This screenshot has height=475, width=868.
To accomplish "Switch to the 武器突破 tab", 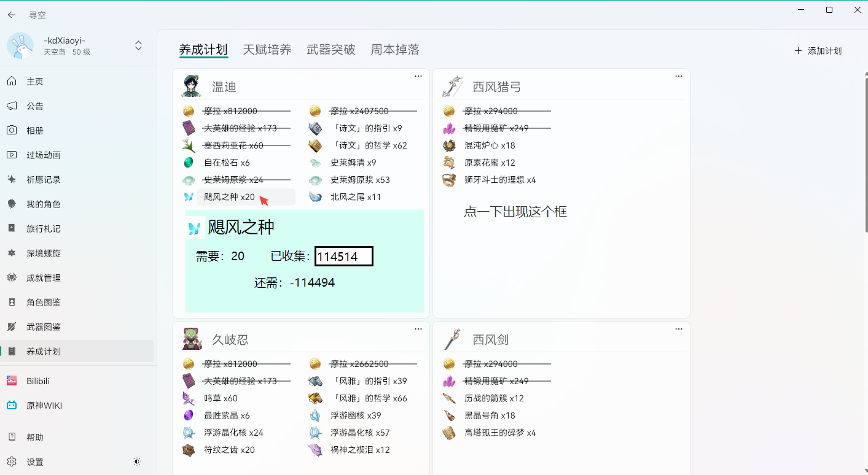I will click(331, 50).
